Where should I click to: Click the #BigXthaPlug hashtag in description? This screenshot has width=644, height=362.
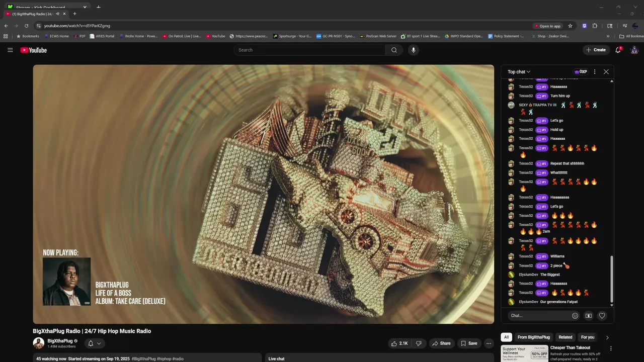pyautogui.click(x=143, y=359)
